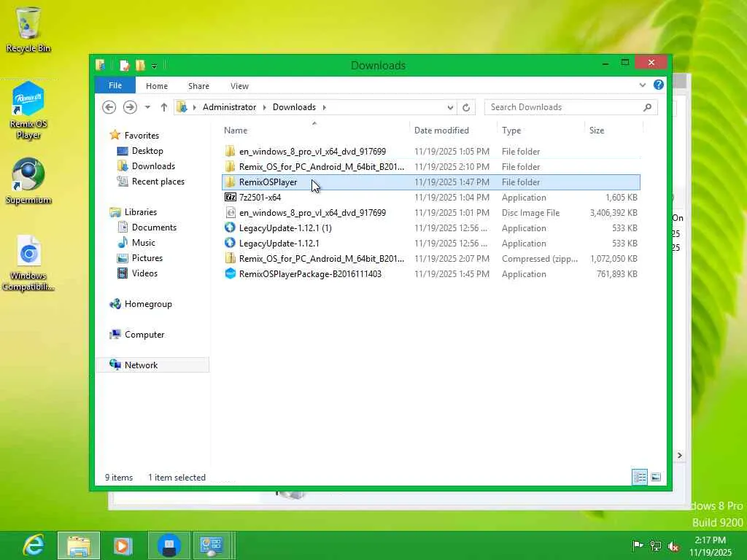Go forward with the Forward arrow
The height and width of the screenshot is (560, 747).
[x=130, y=107]
